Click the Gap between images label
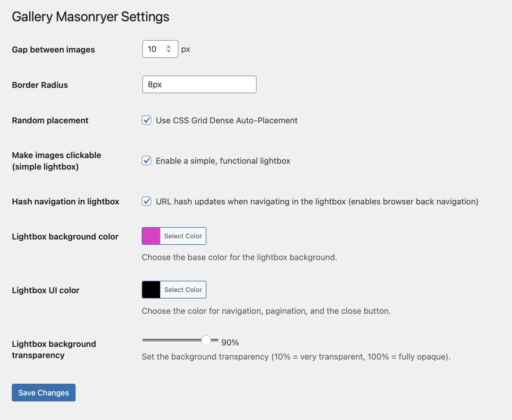Screen dimensions: 512x420 click(53, 50)
